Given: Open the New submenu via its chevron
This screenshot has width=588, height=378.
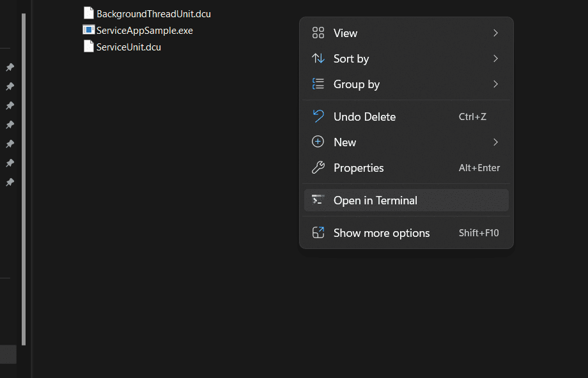Looking at the screenshot, I should 495,142.
